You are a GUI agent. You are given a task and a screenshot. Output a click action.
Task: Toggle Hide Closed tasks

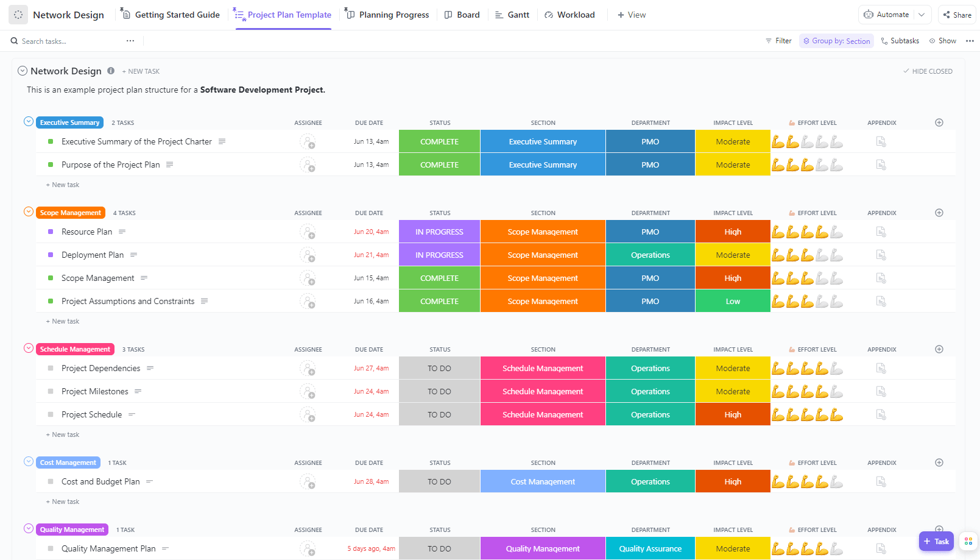click(928, 71)
